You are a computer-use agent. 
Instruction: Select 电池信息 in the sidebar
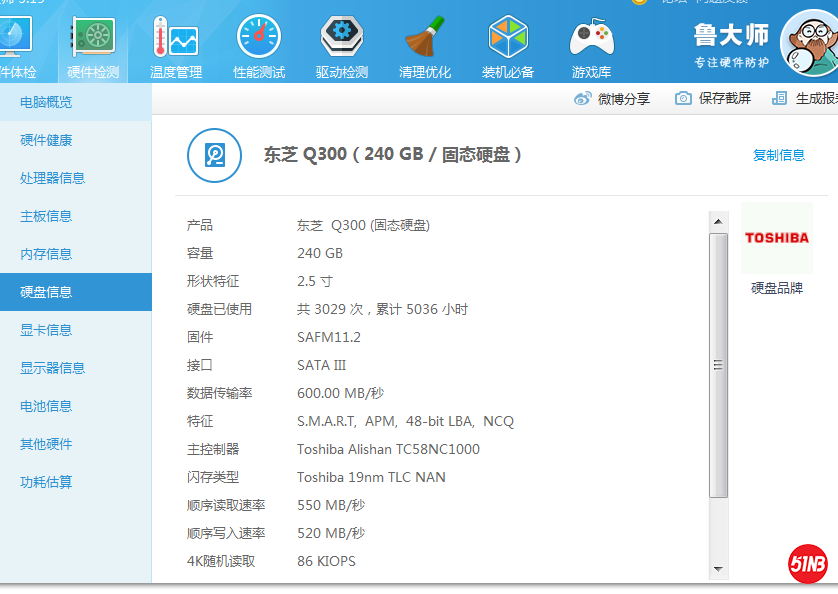click(x=46, y=406)
